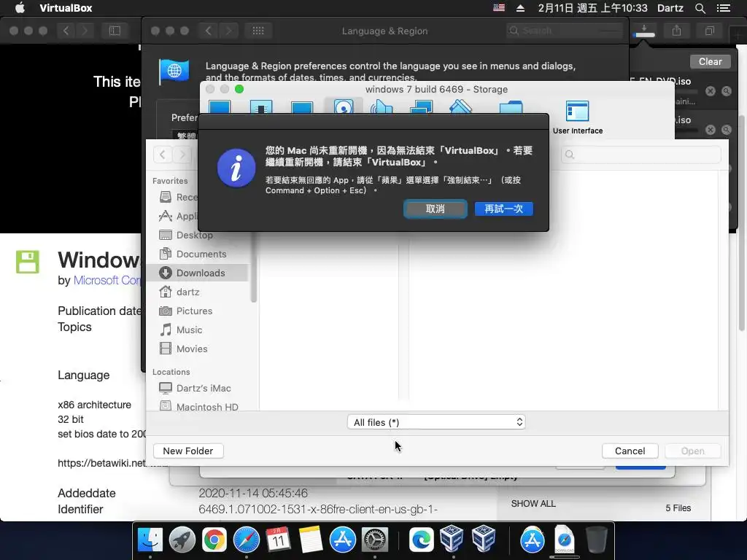Click Clear in Safari downloads popover

pos(710,61)
